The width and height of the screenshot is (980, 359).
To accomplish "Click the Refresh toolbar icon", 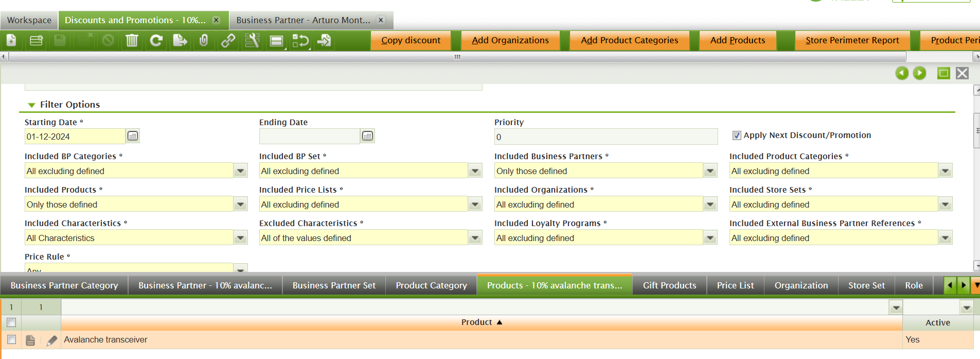I will pos(156,40).
